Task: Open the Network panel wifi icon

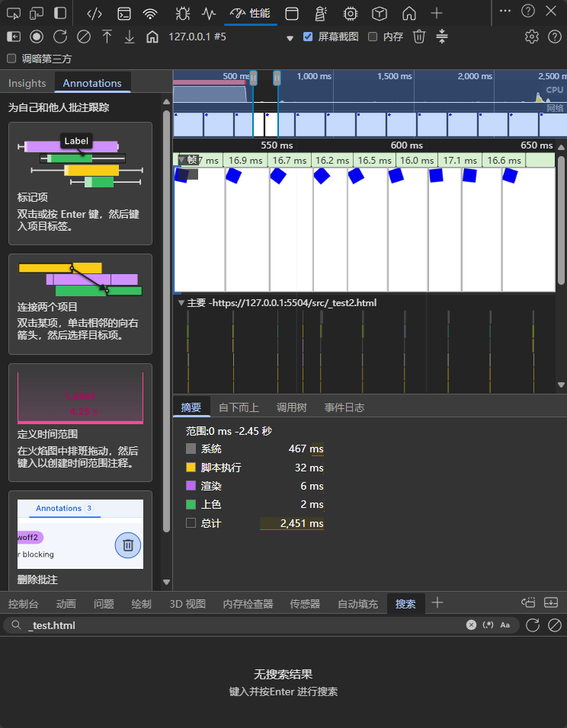Action: click(x=150, y=13)
